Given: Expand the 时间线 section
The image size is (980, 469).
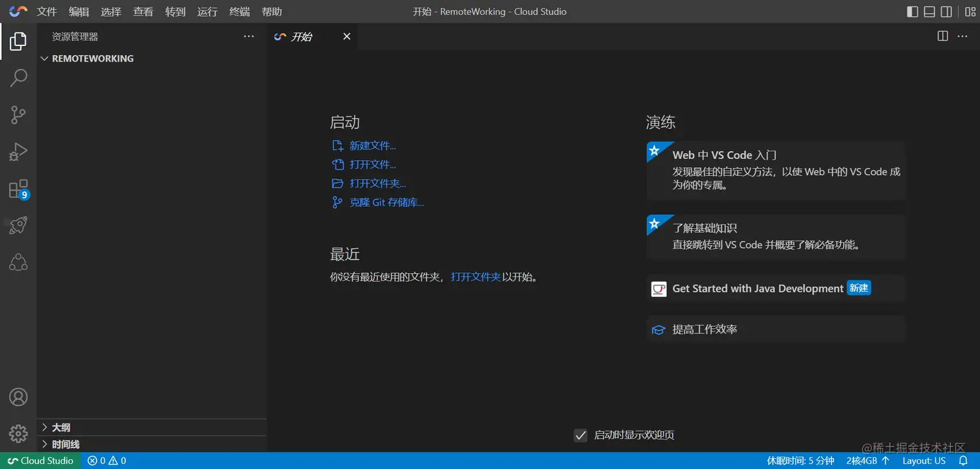Looking at the screenshot, I should (x=152, y=444).
